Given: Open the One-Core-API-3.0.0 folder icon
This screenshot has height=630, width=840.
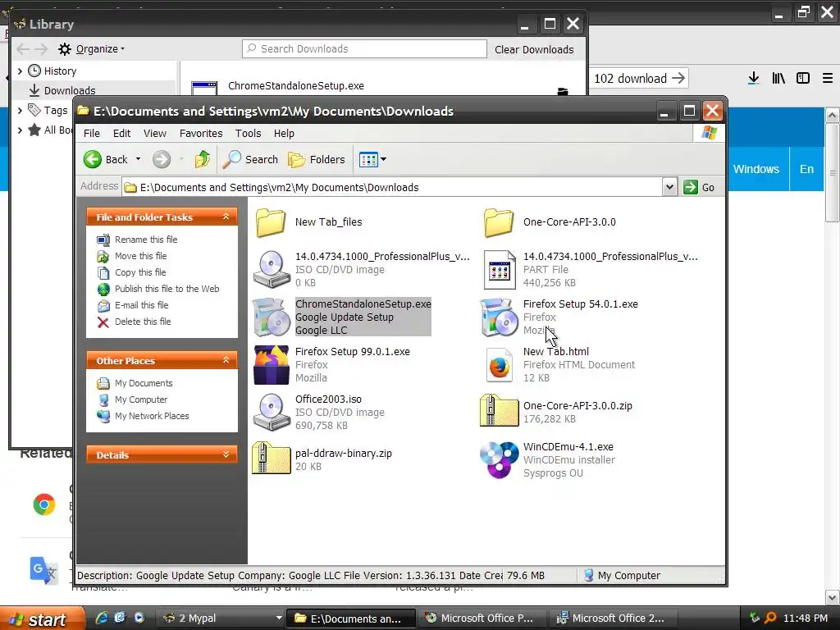Looking at the screenshot, I should [499, 221].
